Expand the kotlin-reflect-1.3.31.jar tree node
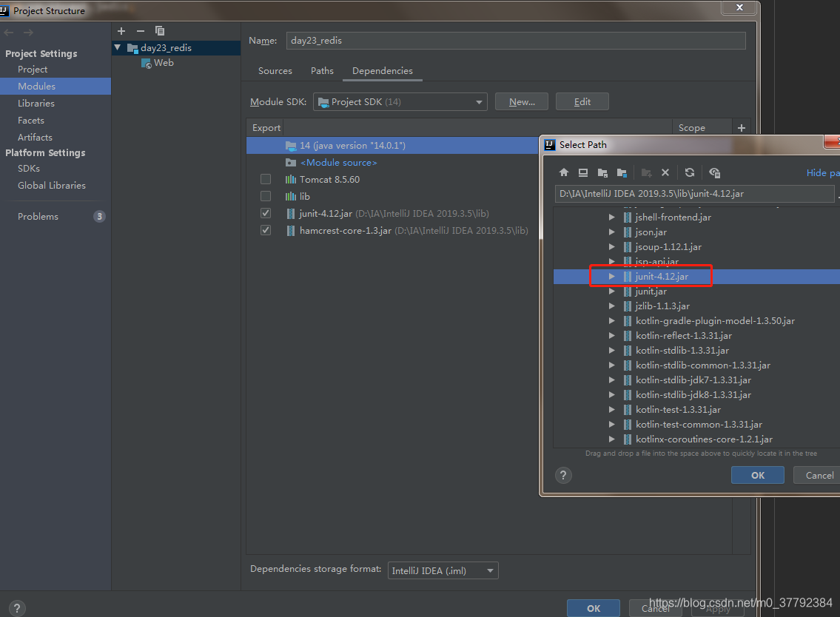The width and height of the screenshot is (840, 617). (x=612, y=335)
